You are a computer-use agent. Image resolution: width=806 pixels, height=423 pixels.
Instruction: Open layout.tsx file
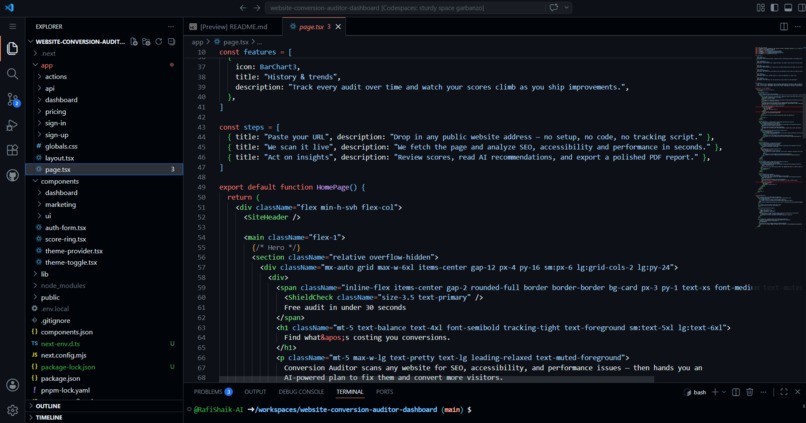coord(104,158)
